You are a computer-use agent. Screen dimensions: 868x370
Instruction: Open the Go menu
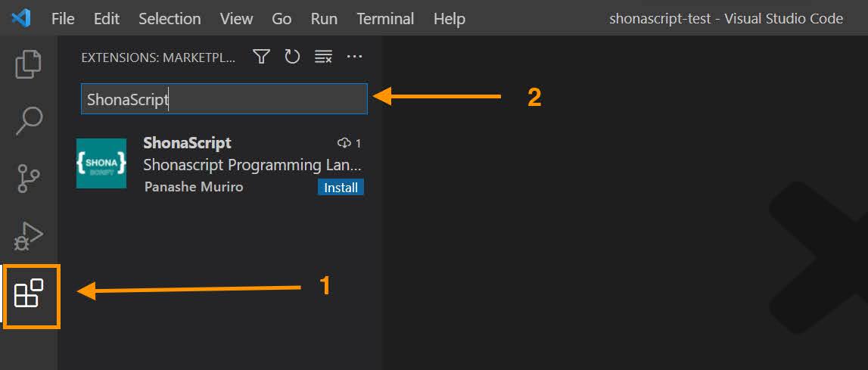[282, 19]
